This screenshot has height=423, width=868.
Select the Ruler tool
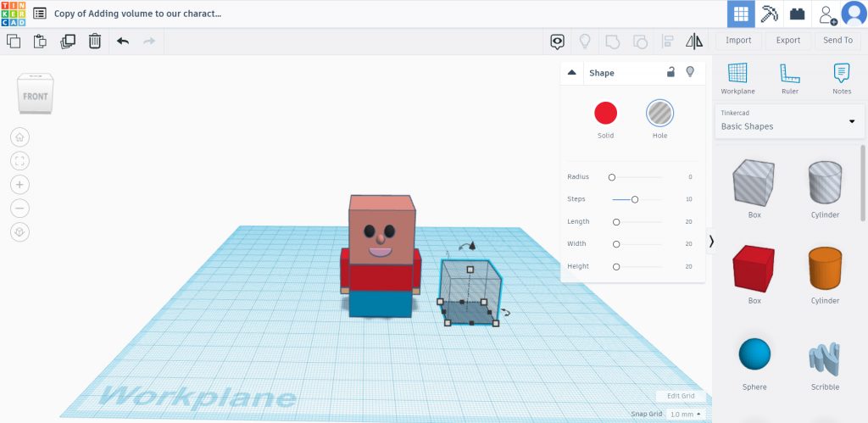tap(790, 79)
